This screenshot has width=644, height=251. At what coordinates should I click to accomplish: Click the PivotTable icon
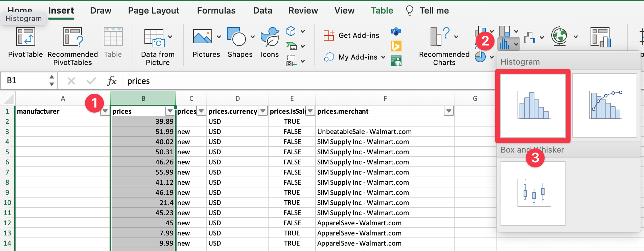pyautogui.click(x=25, y=37)
